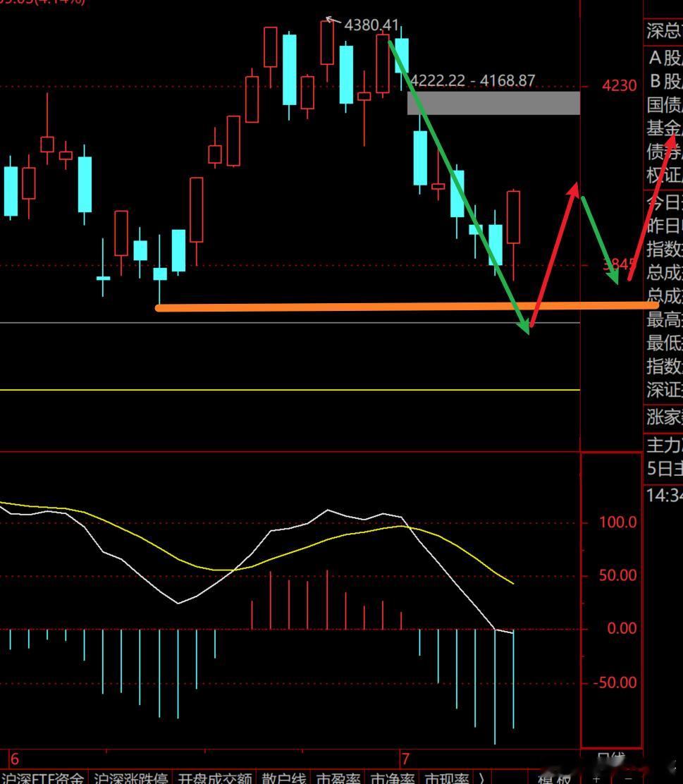Select the 最高 row in the side panel
Screen dimensions: 683x784
click(665, 319)
